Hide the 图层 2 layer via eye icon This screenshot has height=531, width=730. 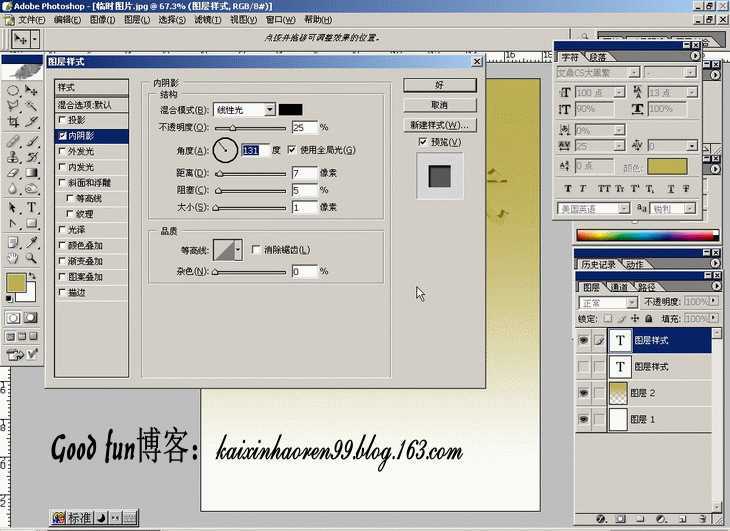pos(583,393)
